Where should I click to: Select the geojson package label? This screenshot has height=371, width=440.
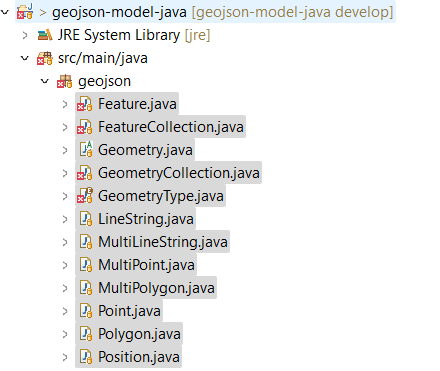104,81
